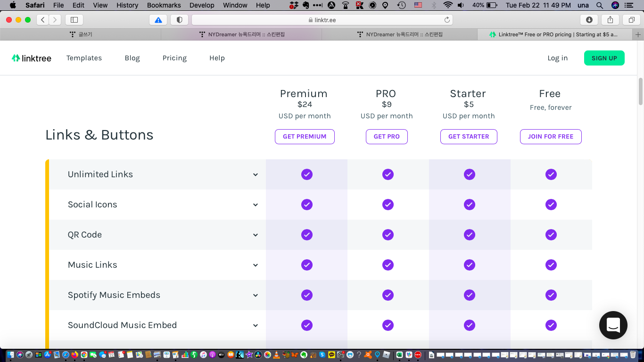644x362 pixels.
Task: Open the Help nav link
Action: 217,58
